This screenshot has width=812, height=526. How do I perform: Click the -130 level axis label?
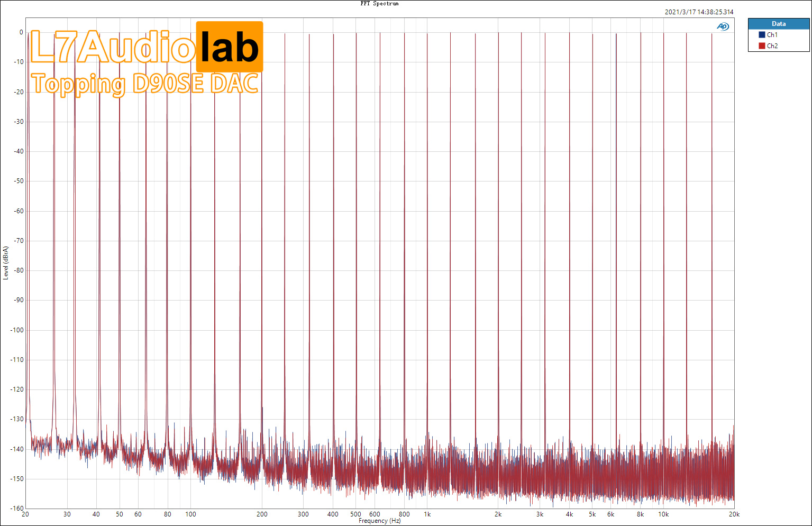pyautogui.click(x=17, y=419)
